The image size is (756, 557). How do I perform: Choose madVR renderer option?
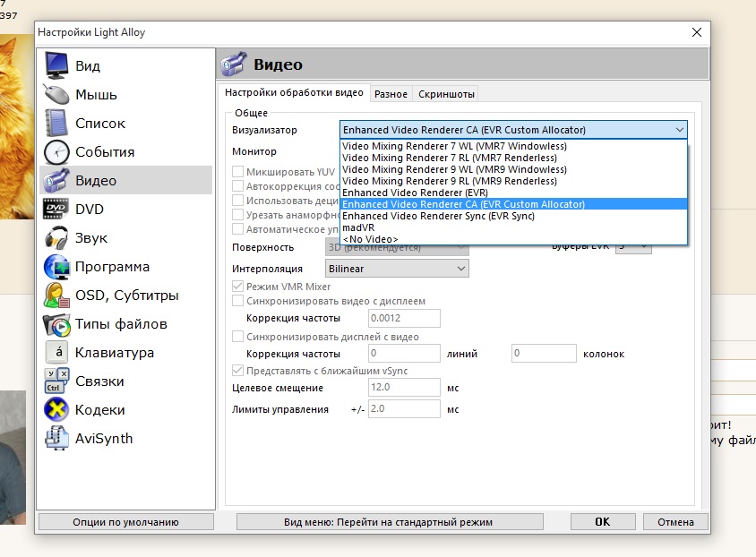(513, 227)
